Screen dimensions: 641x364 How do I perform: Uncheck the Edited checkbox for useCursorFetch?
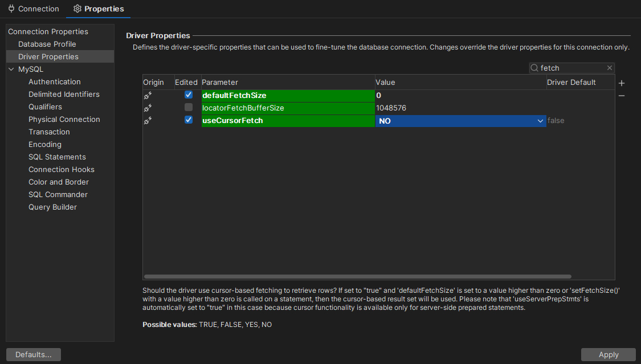188,120
